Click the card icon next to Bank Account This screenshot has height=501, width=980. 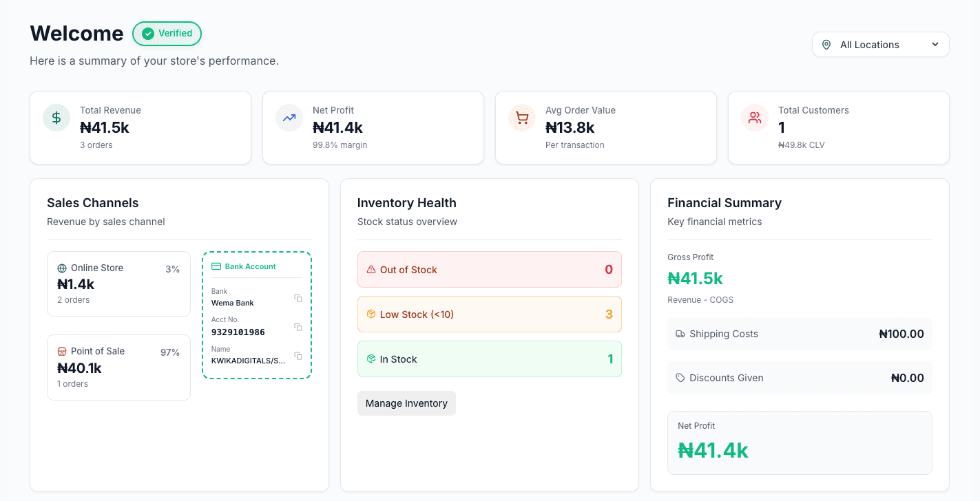(216, 266)
